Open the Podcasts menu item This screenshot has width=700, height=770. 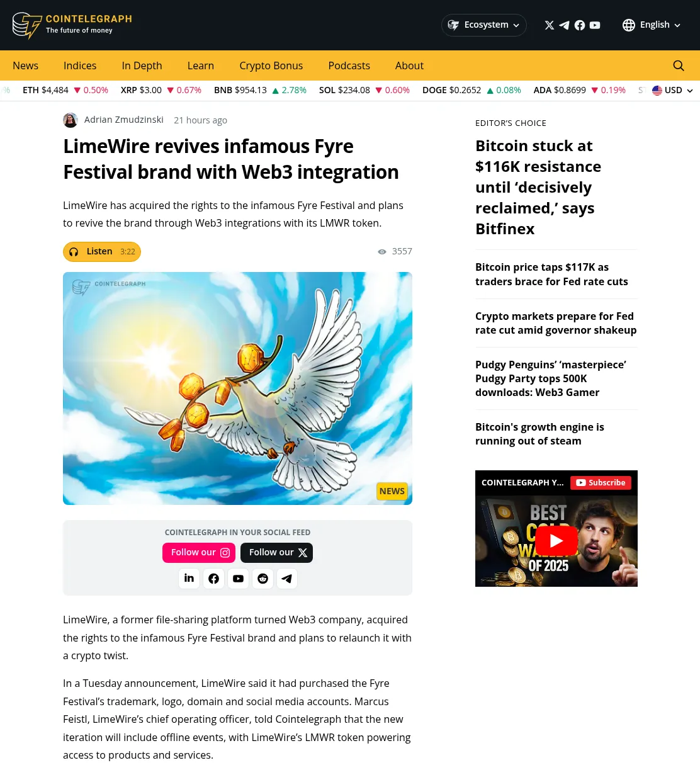[349, 65]
